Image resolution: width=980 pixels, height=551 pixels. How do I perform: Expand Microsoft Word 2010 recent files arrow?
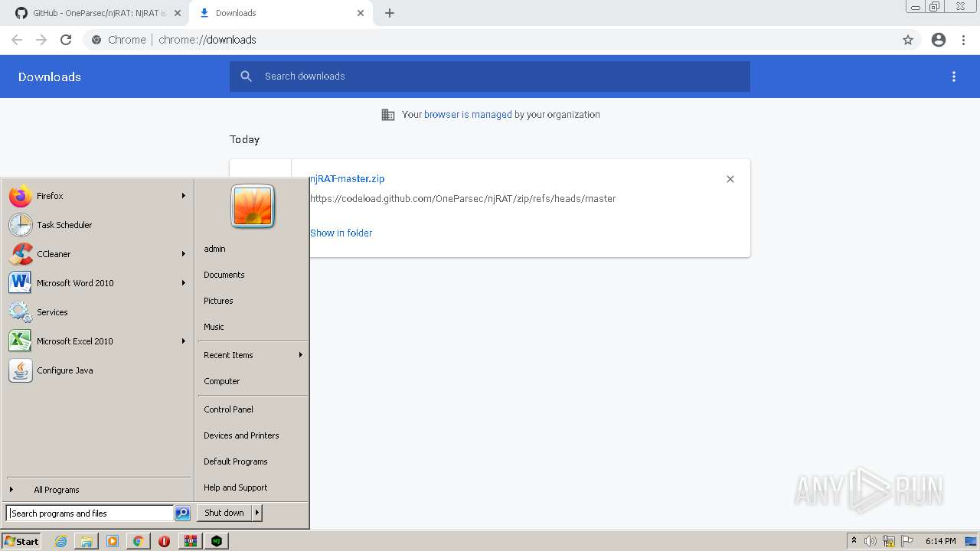184,283
